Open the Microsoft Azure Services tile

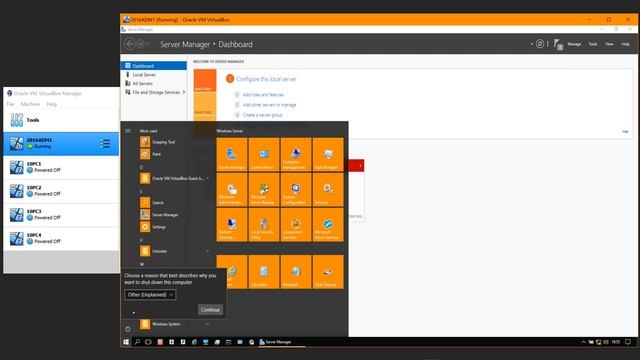pos(328,224)
